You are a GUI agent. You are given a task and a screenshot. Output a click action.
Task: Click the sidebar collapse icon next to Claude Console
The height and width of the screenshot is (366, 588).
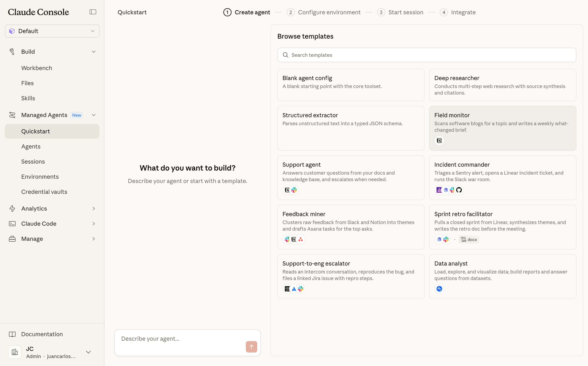coord(93,12)
